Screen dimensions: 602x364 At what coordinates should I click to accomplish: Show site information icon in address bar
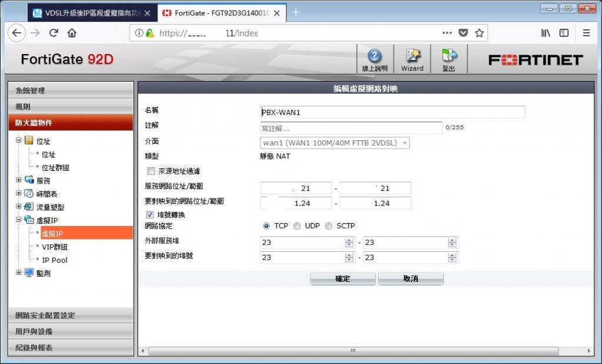(x=139, y=33)
